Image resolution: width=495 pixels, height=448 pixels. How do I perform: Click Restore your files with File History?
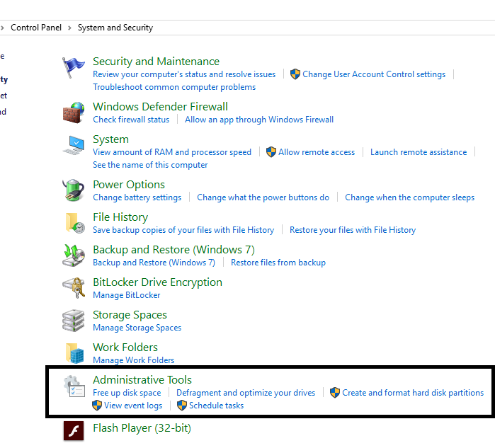click(x=353, y=230)
